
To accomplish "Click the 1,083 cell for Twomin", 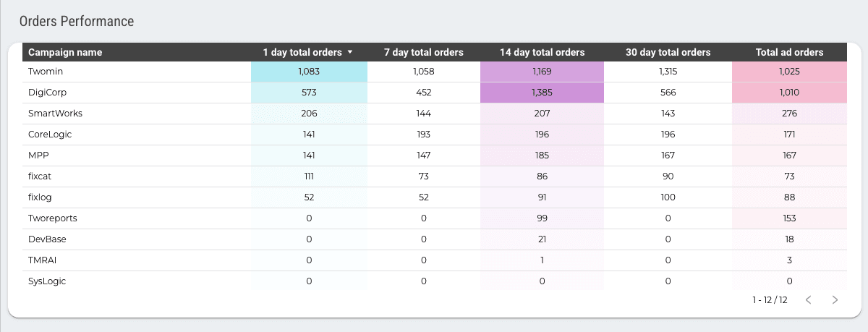I will click(309, 72).
